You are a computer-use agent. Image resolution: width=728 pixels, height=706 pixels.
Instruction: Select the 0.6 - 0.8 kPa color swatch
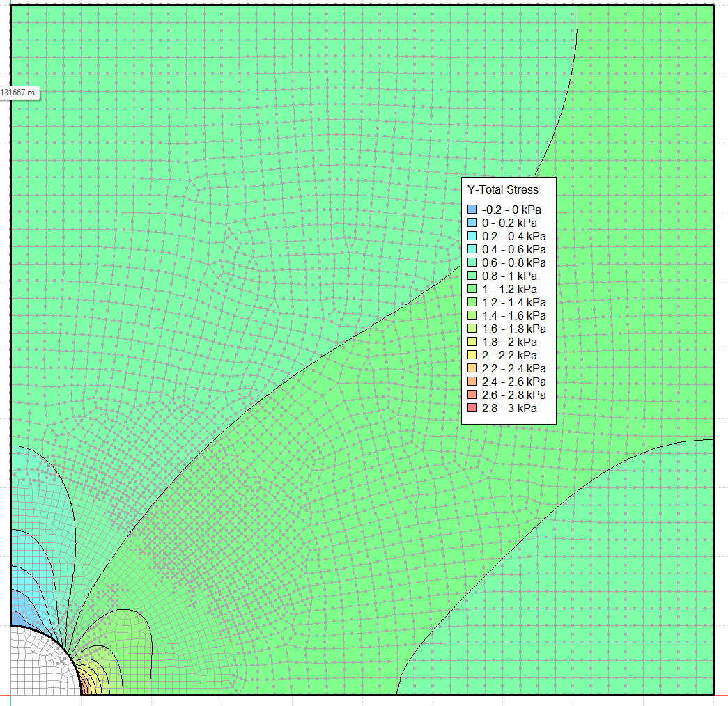(x=472, y=262)
